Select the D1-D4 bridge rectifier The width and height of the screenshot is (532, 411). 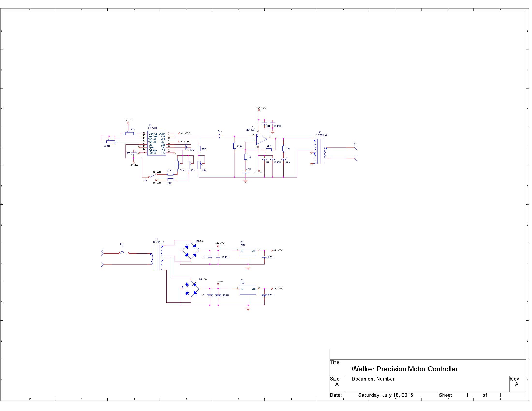click(191, 251)
